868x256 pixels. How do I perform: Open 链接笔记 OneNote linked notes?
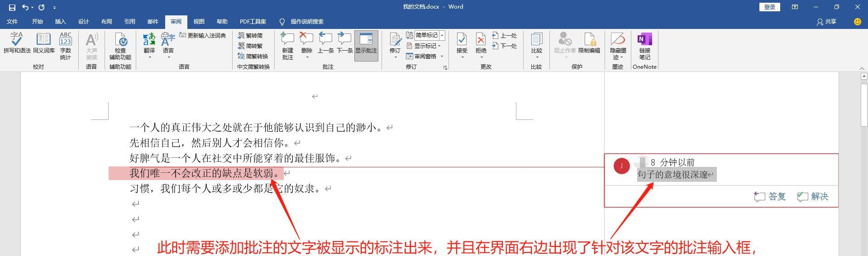[644, 46]
